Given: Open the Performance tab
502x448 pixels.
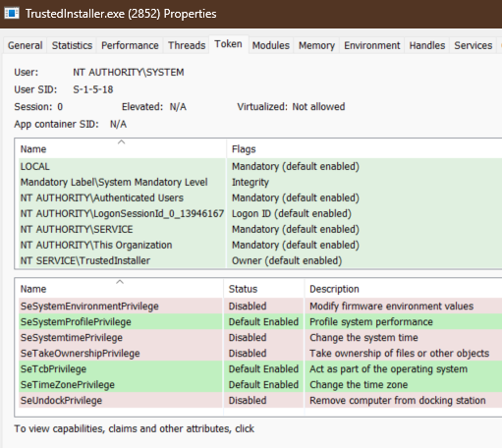Looking at the screenshot, I should tap(130, 45).
